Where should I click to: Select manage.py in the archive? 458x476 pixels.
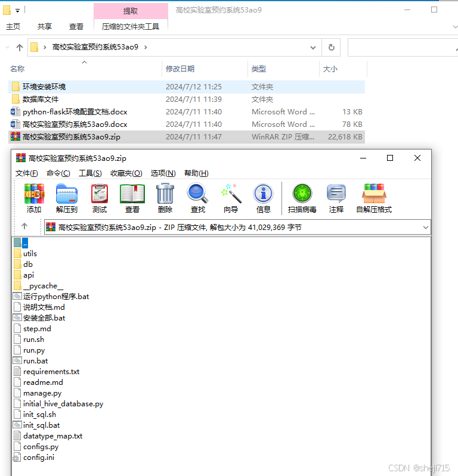(42, 393)
